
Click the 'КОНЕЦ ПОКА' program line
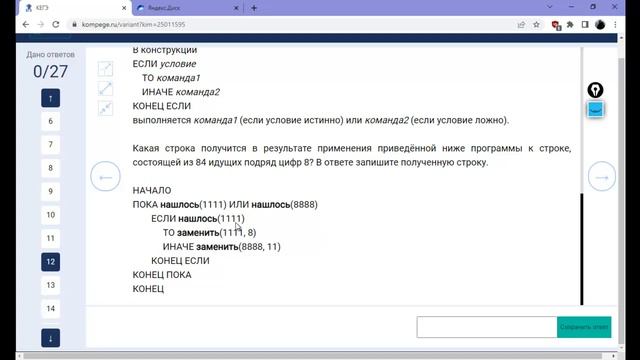(x=162, y=275)
